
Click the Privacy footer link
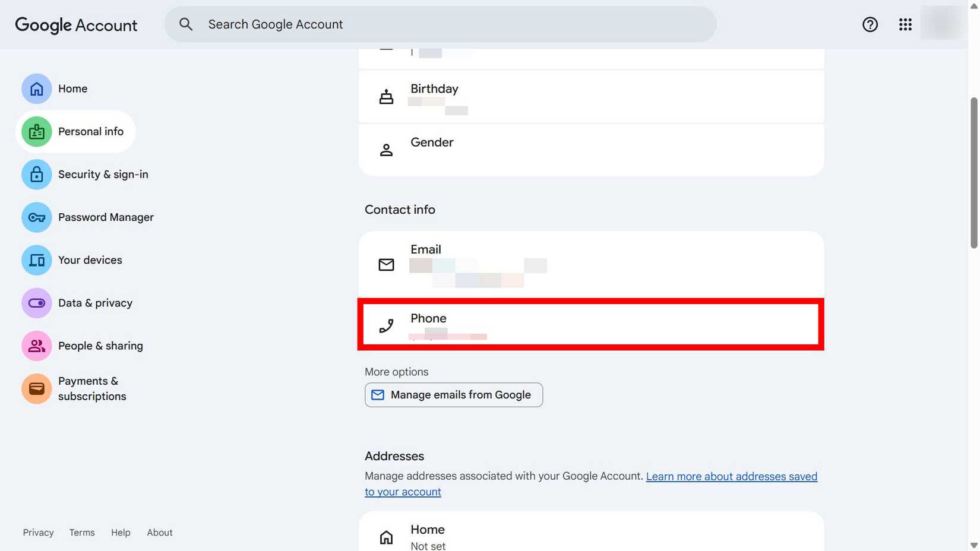tap(38, 532)
